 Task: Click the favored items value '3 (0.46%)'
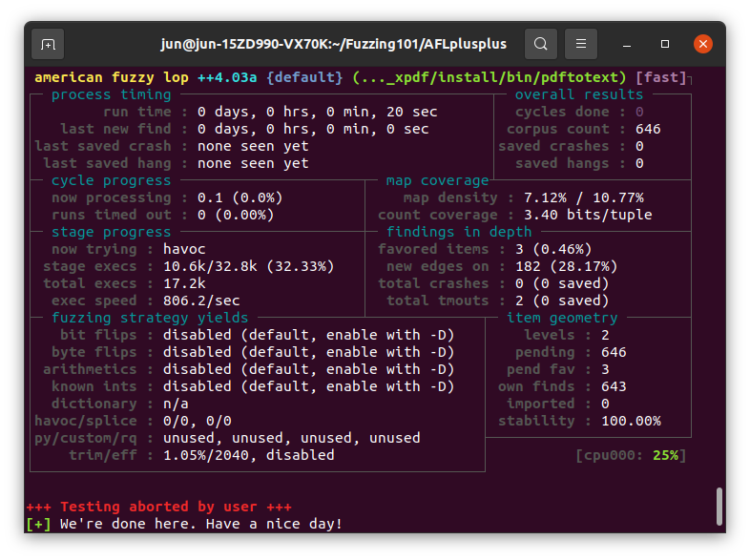(x=553, y=250)
